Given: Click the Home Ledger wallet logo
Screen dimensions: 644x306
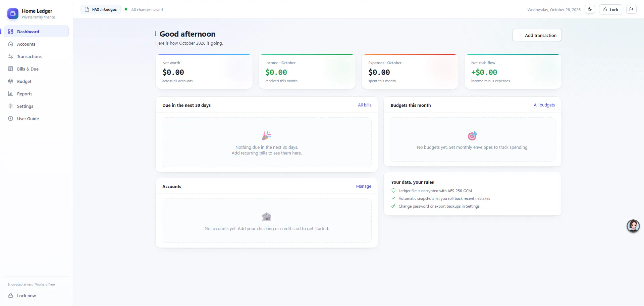Looking at the screenshot, I should [13, 14].
